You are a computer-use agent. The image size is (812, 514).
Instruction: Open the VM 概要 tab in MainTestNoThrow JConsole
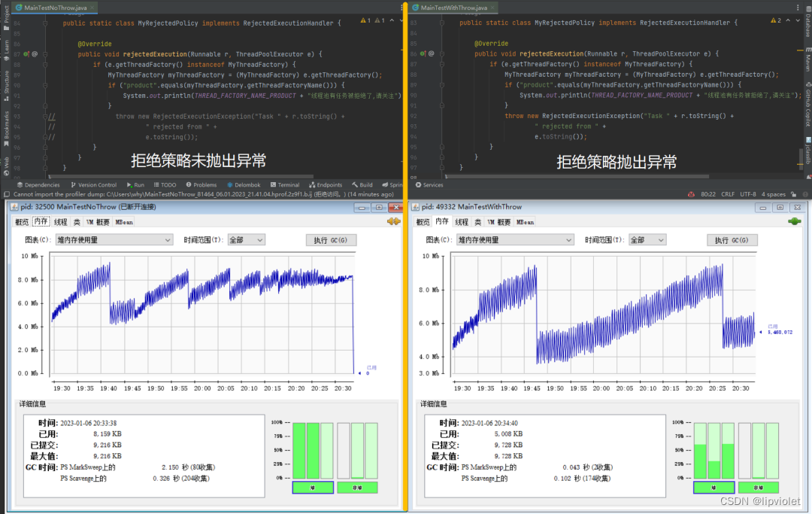[98, 222]
